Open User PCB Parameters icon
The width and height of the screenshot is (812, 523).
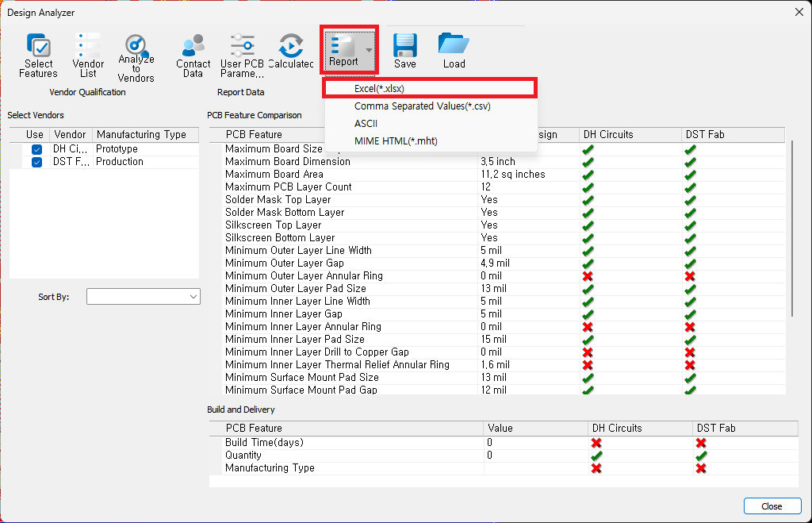[242, 56]
